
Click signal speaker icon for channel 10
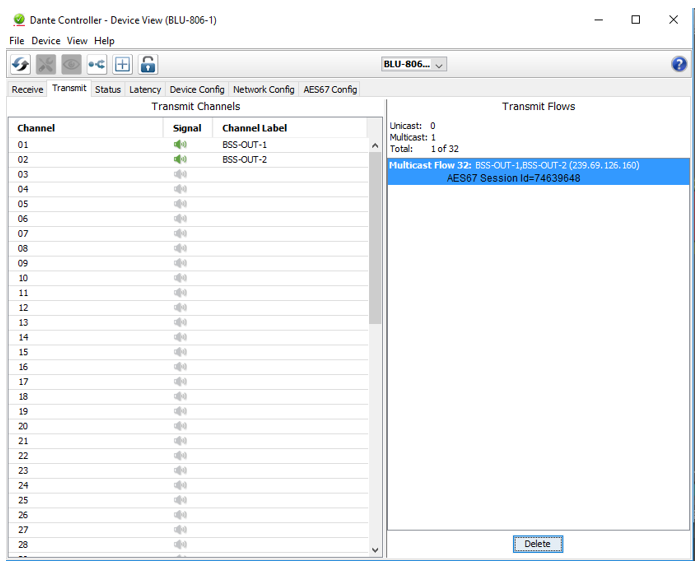pos(180,278)
